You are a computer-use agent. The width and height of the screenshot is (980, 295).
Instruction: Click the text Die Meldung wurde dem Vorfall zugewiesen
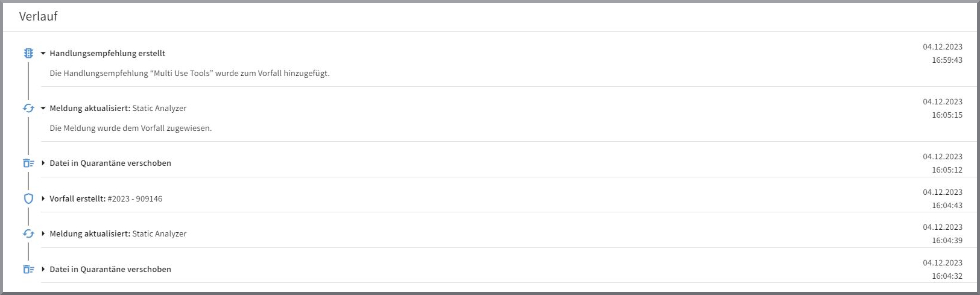[131, 128]
